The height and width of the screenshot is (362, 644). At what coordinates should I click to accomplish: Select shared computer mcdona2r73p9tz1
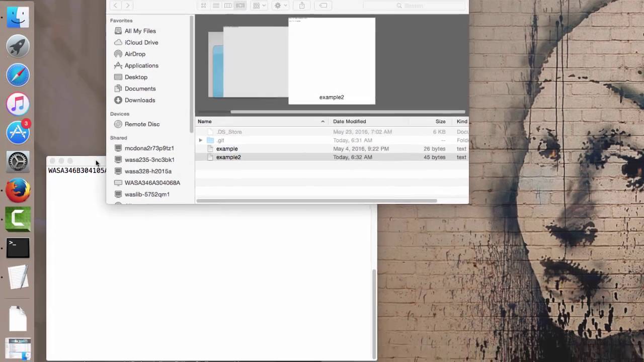coord(149,148)
